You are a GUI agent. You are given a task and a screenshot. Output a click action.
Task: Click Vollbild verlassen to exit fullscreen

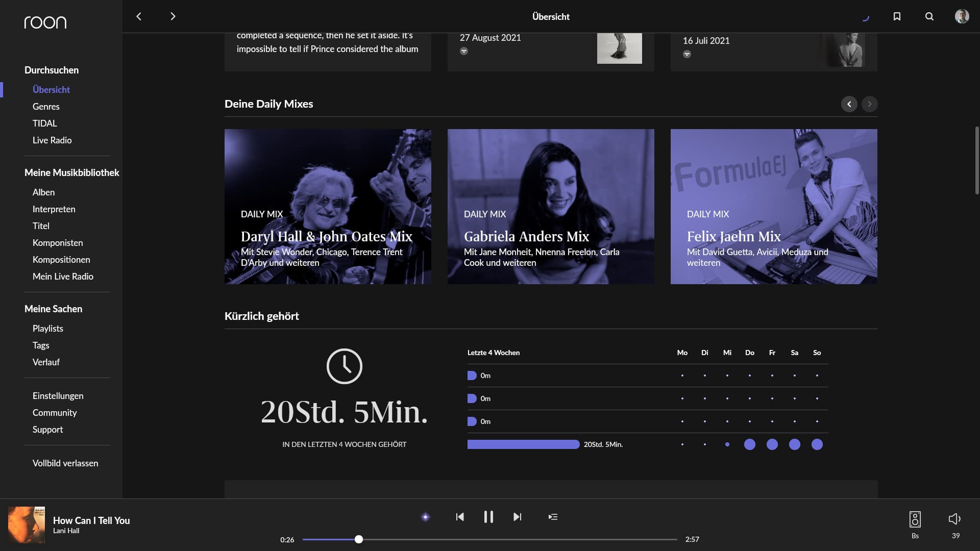point(65,463)
